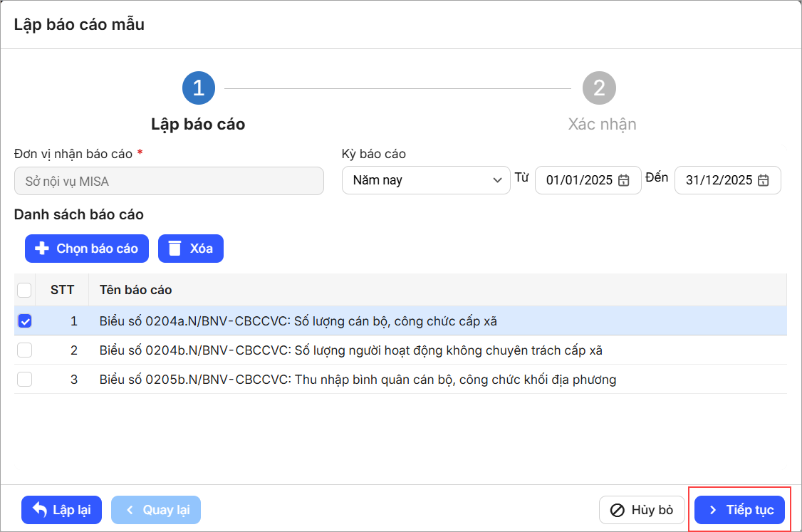Click the step 2 circle Xác nhận
This screenshot has width=802, height=532.
click(x=599, y=88)
